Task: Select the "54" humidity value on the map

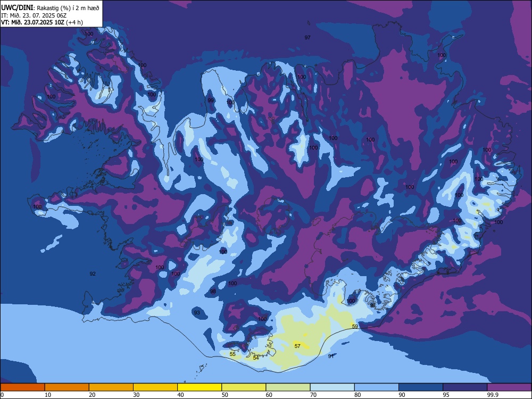Action: 256,358
